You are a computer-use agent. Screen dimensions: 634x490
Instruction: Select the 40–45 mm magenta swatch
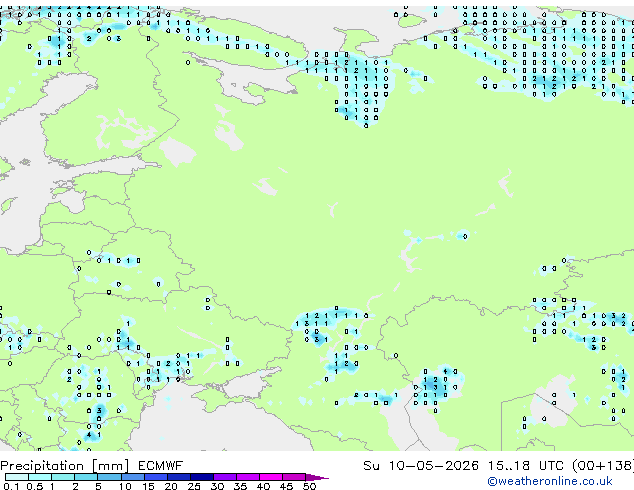[271, 477]
